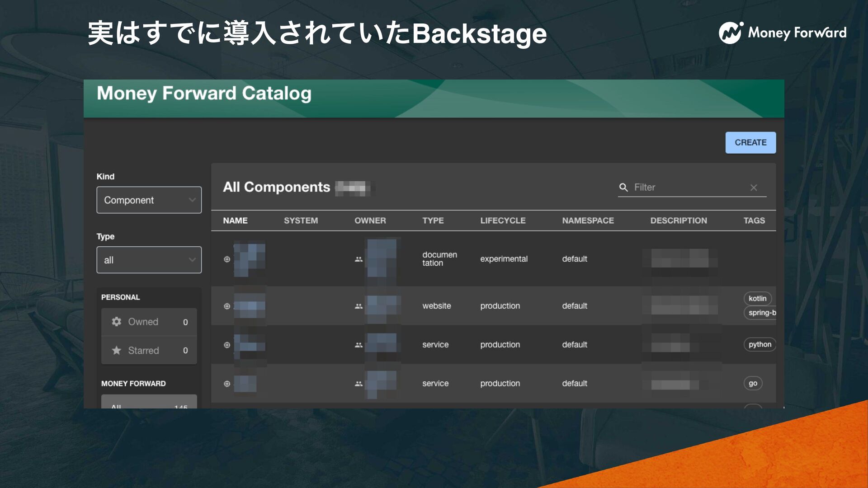
Task: Open the Kind dropdown showing Component
Action: point(149,200)
